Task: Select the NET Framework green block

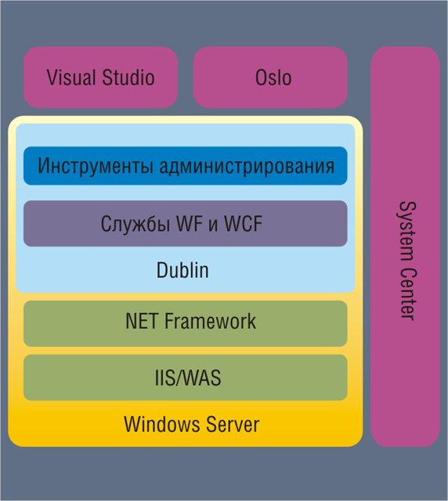Action: (186, 323)
